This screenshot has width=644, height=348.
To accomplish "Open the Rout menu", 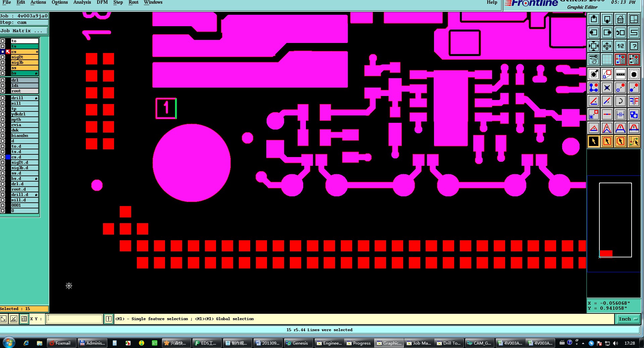I will [x=133, y=2].
